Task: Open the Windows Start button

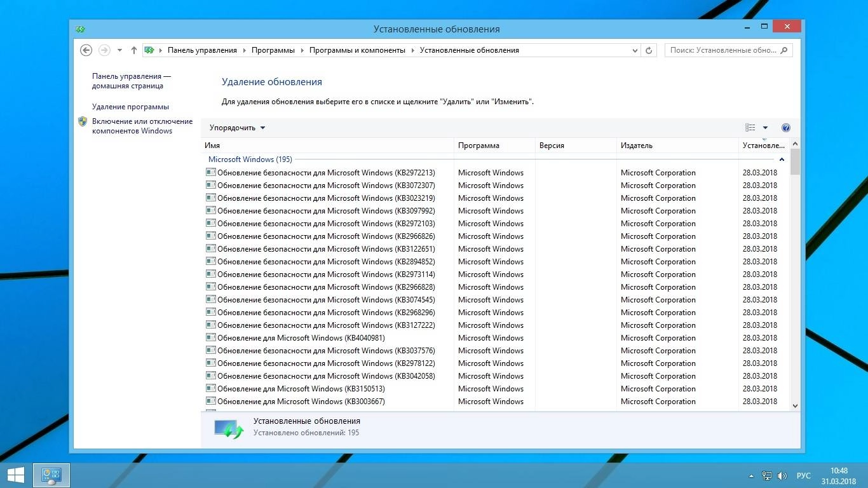Action: pos(16,475)
